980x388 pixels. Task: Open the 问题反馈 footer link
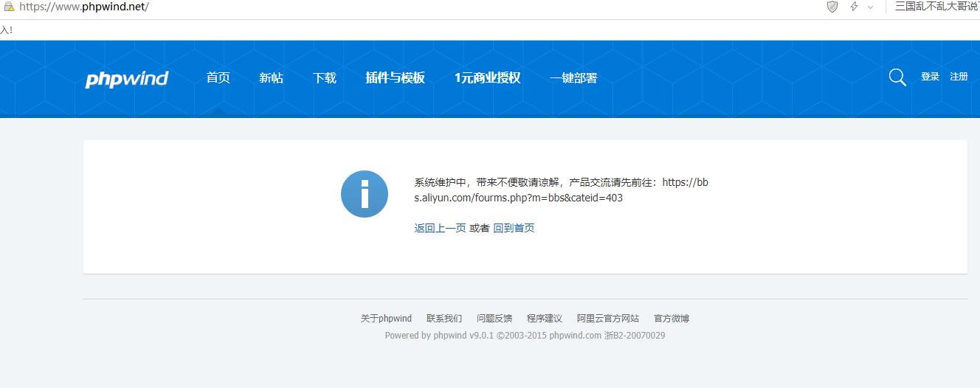click(494, 319)
